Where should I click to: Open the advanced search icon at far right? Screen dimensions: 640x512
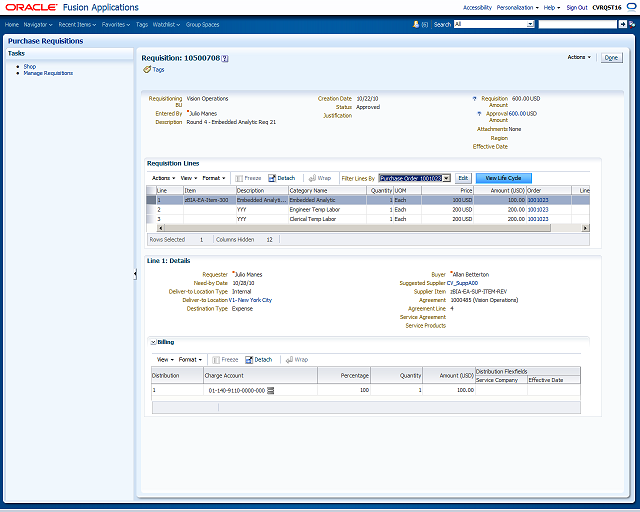tap(631, 24)
